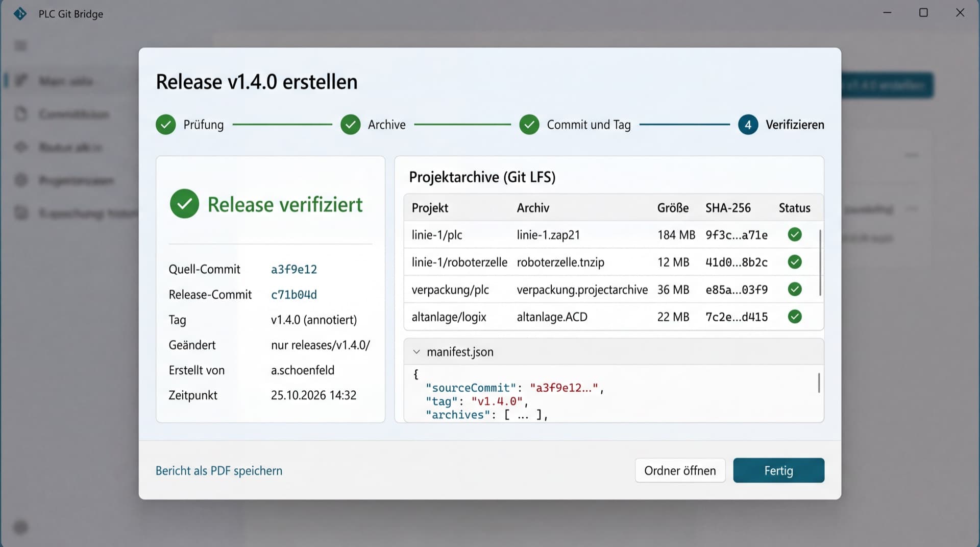Click project path altanlage/logix
This screenshot has height=547, width=980.
(449, 317)
